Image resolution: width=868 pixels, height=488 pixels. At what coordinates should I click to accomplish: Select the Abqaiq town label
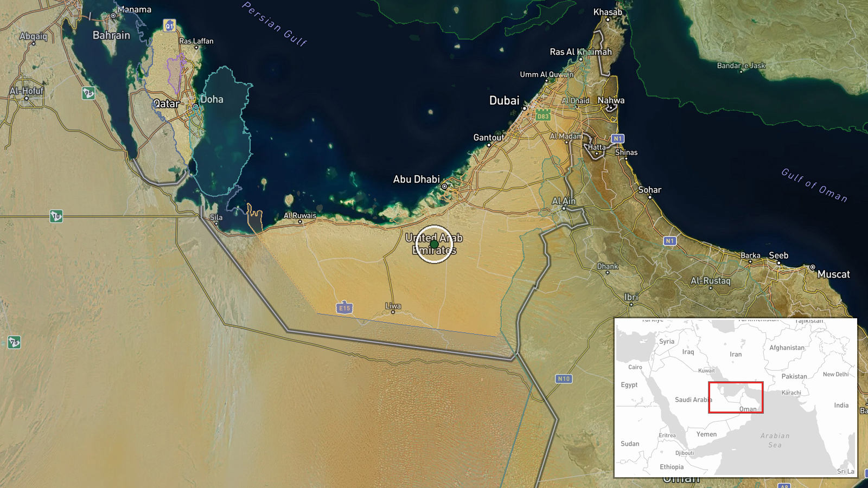pyautogui.click(x=33, y=36)
